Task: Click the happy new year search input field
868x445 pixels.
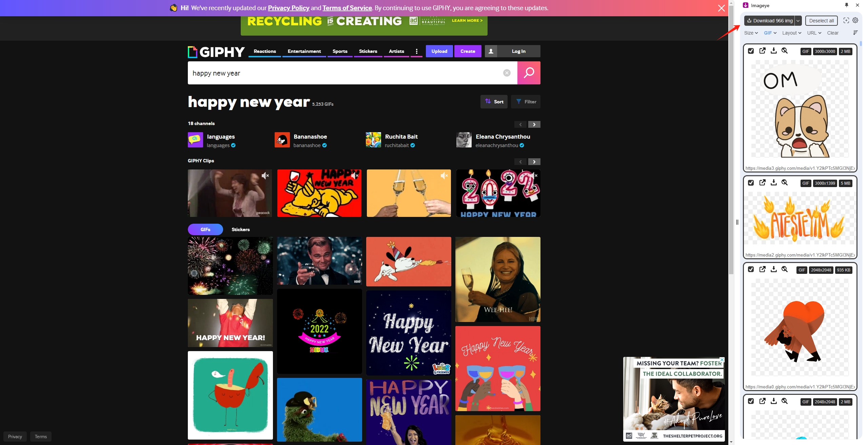Action: pos(346,73)
